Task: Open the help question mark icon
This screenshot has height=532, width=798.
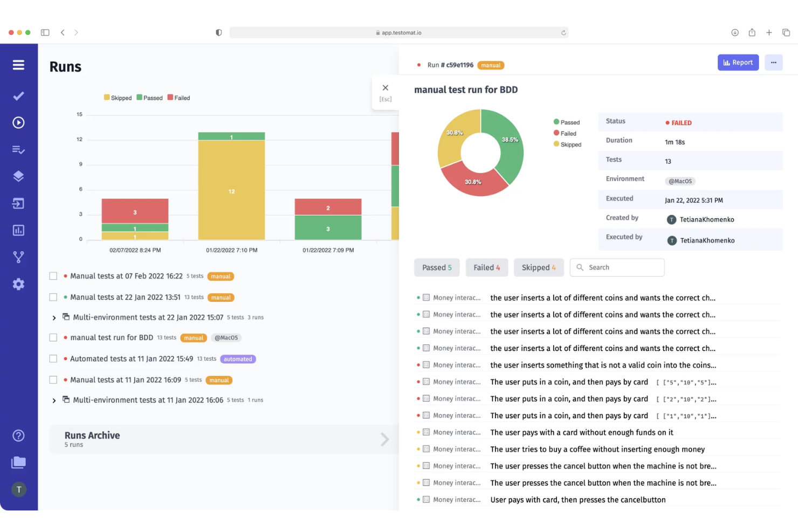Action: click(x=18, y=435)
